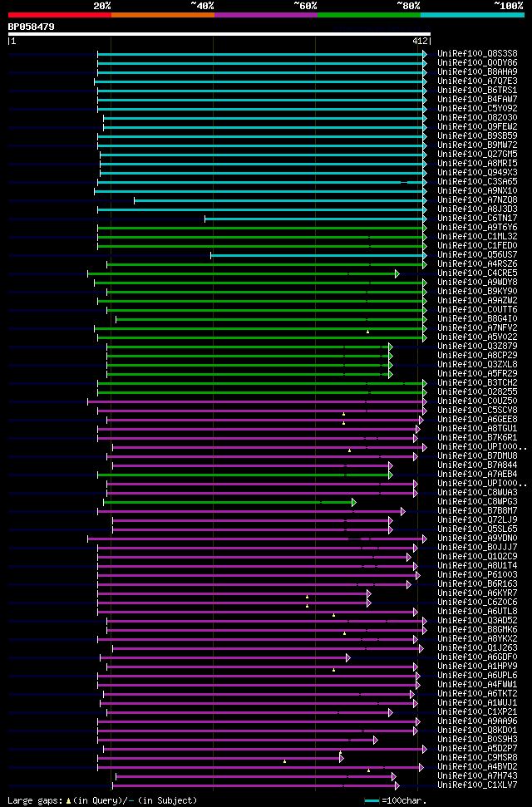This screenshot has width=532, height=807.
Task: Click the UniRef100_A6TKT2 label
Action: click(x=477, y=694)
